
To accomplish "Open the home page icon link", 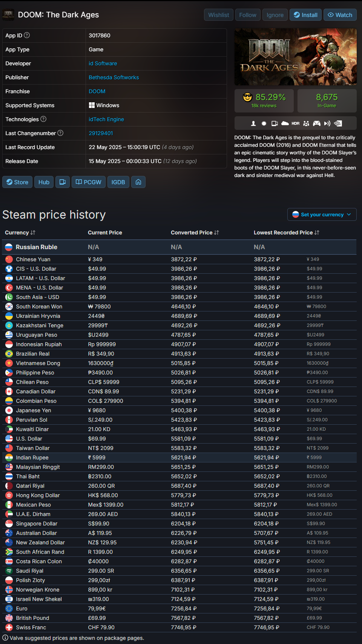I will [138, 182].
